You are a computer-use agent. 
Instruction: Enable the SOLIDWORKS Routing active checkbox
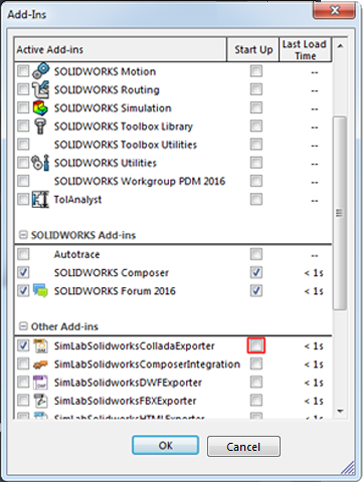tap(23, 89)
